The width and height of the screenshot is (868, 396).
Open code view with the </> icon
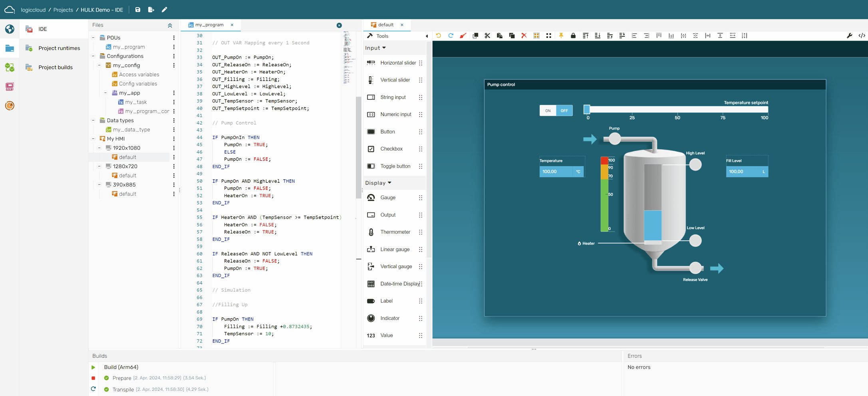[x=862, y=36]
